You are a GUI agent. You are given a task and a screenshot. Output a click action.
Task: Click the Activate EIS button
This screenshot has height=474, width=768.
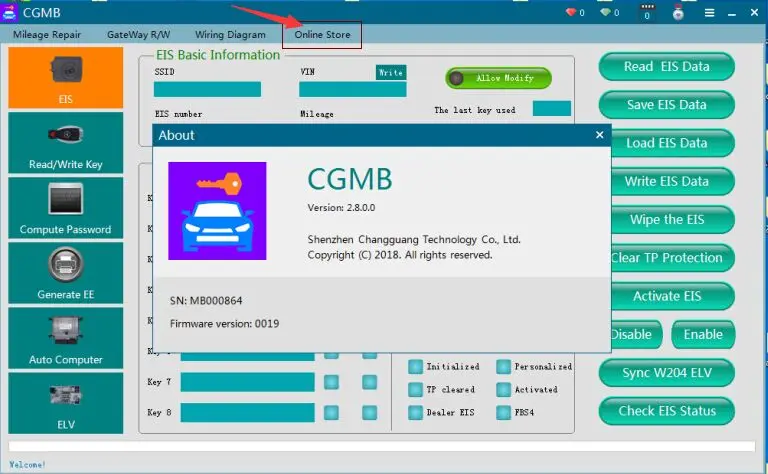click(673, 296)
